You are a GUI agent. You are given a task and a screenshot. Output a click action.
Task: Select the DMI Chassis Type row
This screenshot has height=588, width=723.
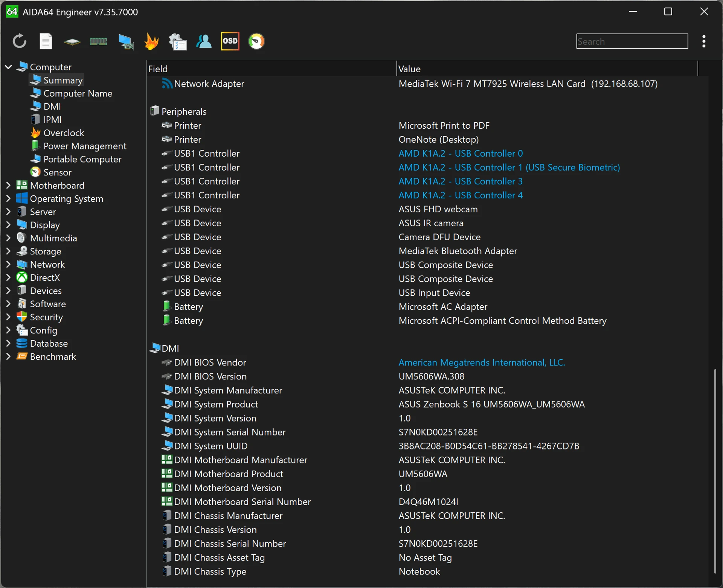(x=427, y=571)
